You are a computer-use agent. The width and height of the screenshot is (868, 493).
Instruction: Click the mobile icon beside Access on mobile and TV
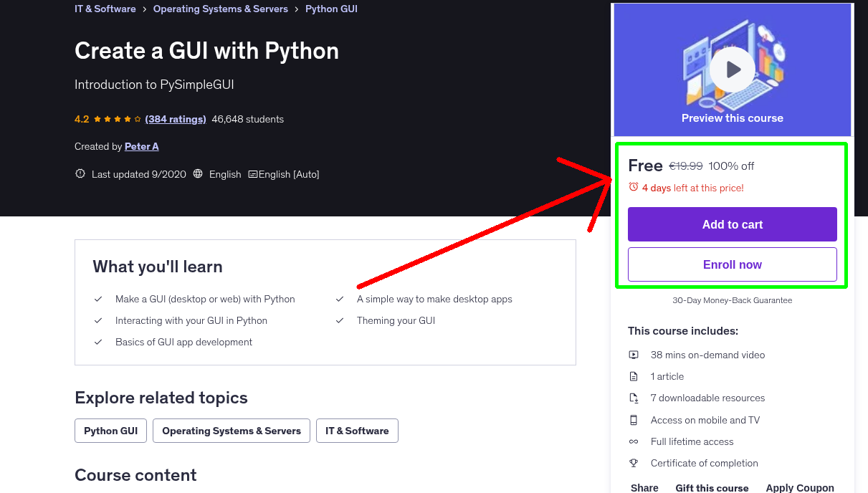click(634, 420)
